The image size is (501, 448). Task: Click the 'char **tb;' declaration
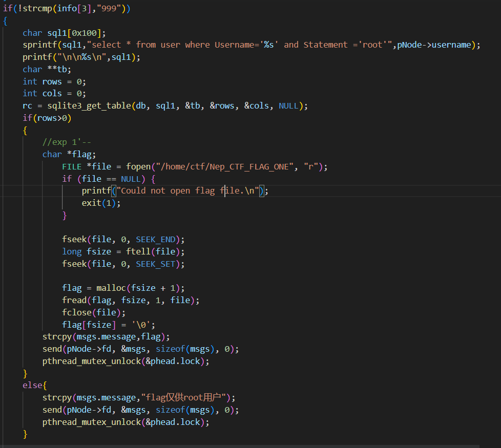(47, 69)
